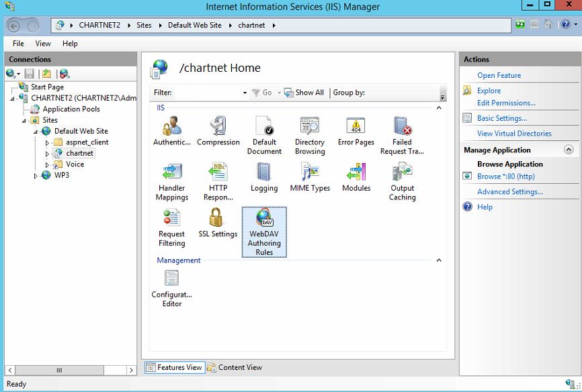Click CHARTNET2 breadcrumb in address bar
Viewport: 582px width, 392px height.
coord(99,26)
